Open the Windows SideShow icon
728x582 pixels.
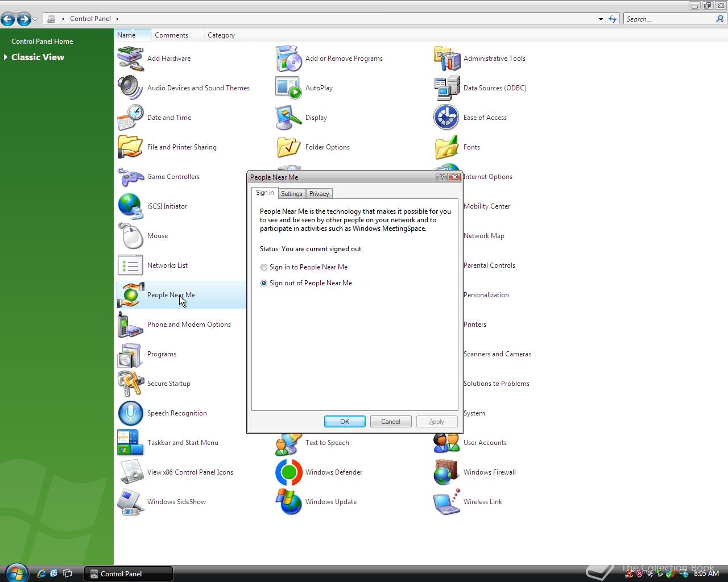point(130,502)
